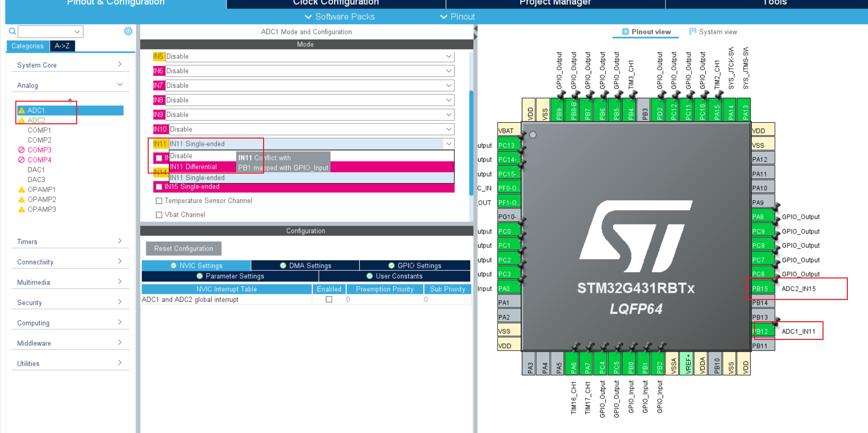The width and height of the screenshot is (868, 433).
Task: Click Preemption Priority value for ADC interrupt
Action: [x=385, y=299]
